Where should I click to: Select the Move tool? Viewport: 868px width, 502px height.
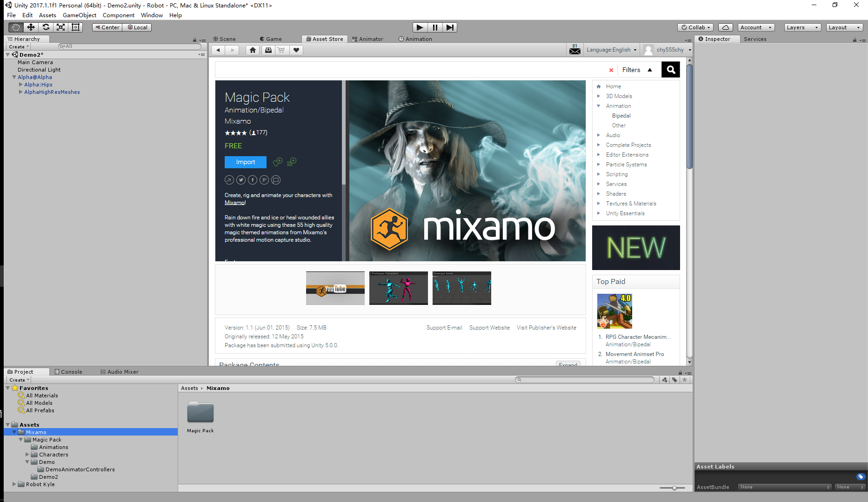[31, 27]
